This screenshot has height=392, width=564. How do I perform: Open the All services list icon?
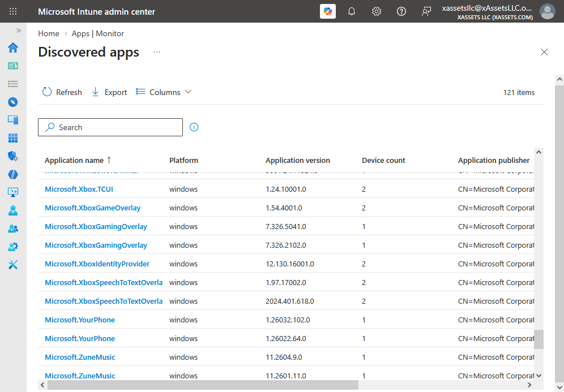point(13,84)
